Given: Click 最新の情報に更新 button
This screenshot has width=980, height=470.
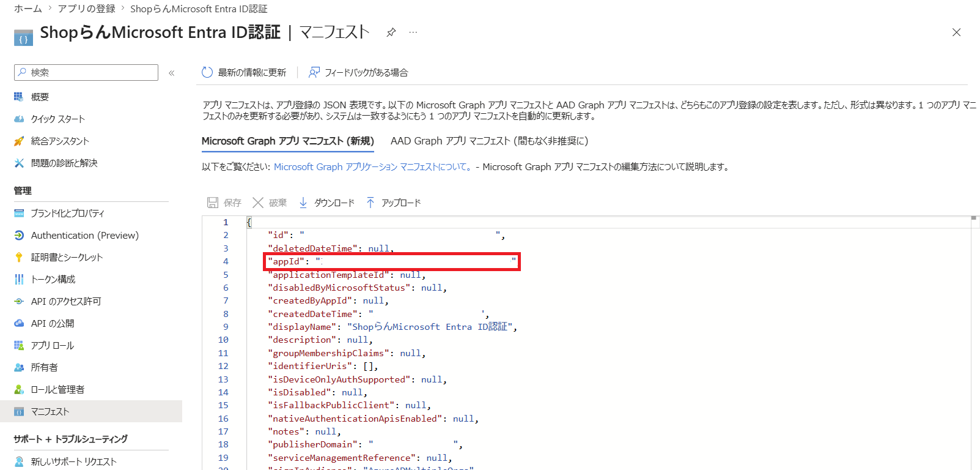Looking at the screenshot, I should coord(244,72).
